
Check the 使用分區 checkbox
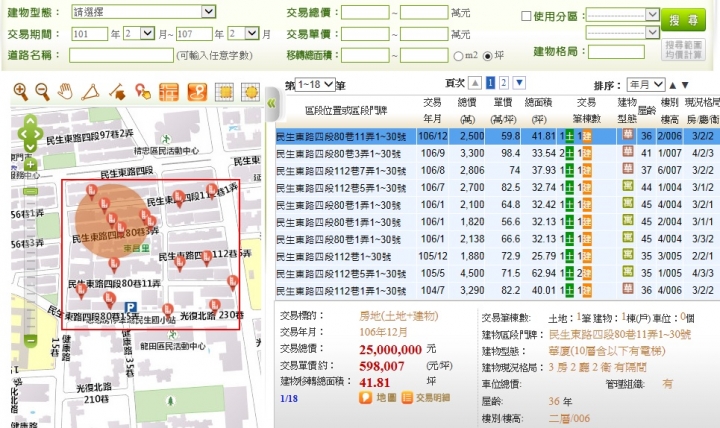point(527,16)
